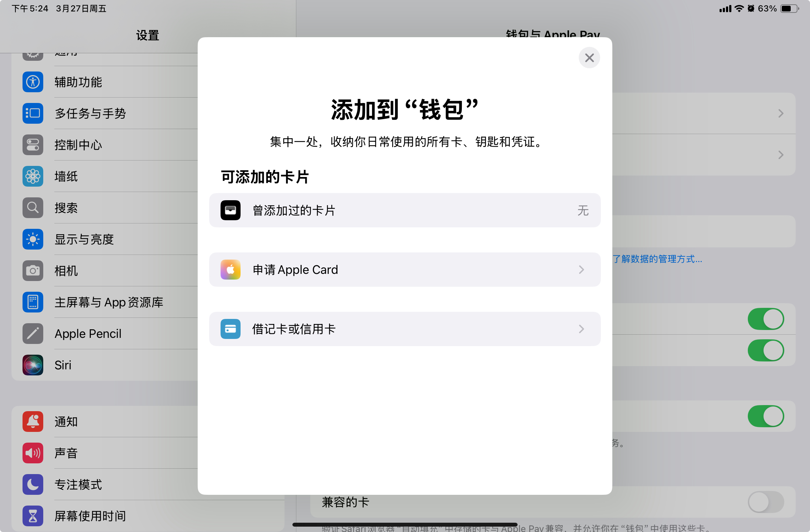Click the 相机 camera icon

click(33, 271)
